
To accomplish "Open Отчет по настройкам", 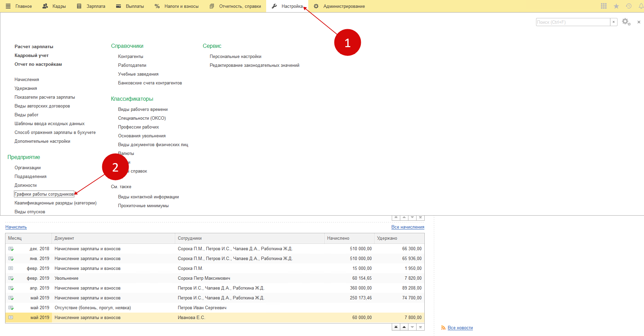I will click(x=38, y=64).
